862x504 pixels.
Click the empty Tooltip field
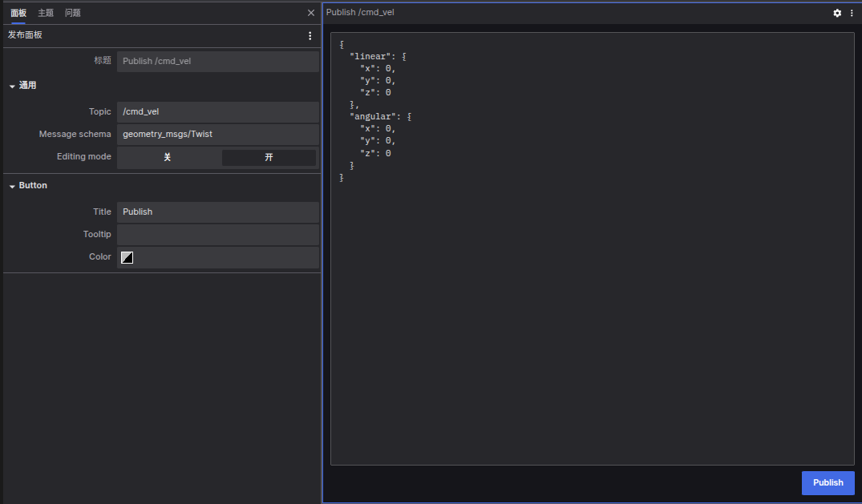217,234
